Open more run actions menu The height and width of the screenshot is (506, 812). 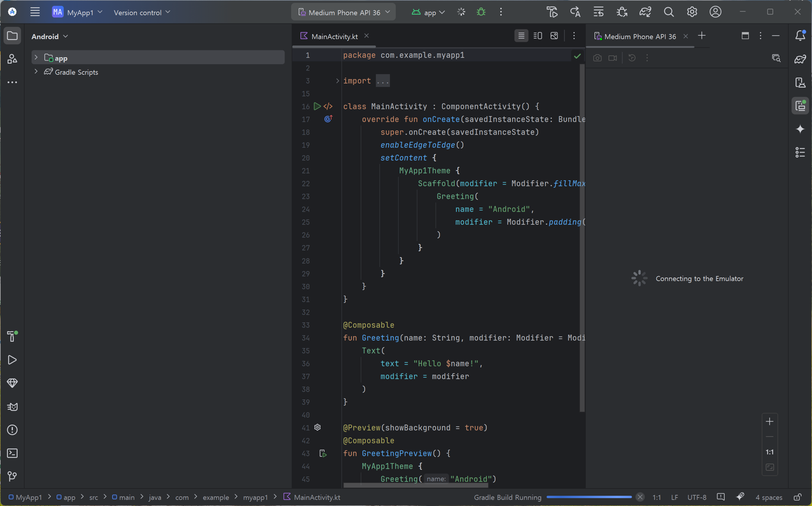click(x=501, y=12)
